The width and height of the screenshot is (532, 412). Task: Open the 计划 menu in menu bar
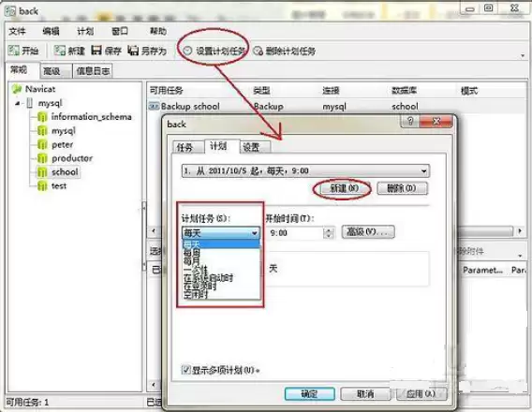click(85, 32)
